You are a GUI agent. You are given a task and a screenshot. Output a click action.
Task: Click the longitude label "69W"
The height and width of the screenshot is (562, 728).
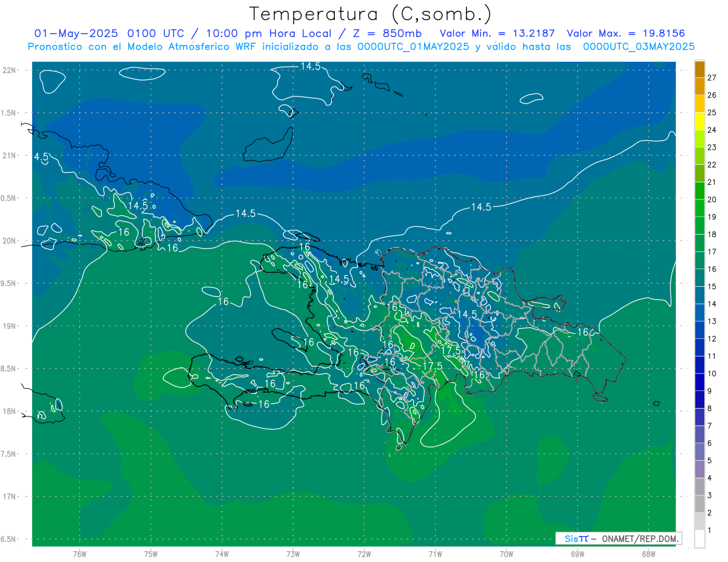point(578,554)
